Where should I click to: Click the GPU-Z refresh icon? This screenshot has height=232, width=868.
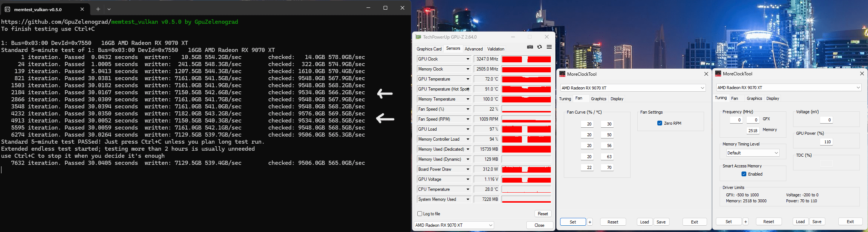(539, 47)
